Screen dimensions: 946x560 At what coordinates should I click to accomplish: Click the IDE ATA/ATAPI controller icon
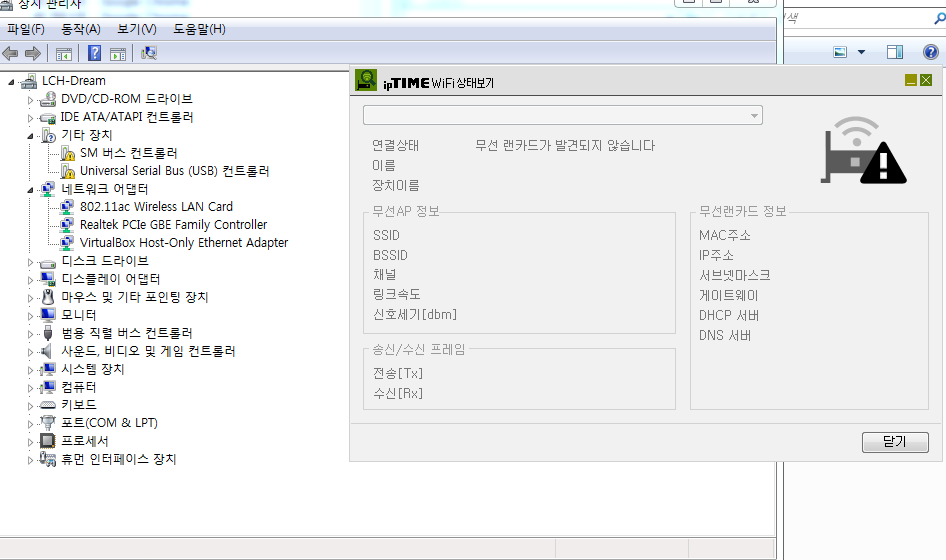click(48, 118)
